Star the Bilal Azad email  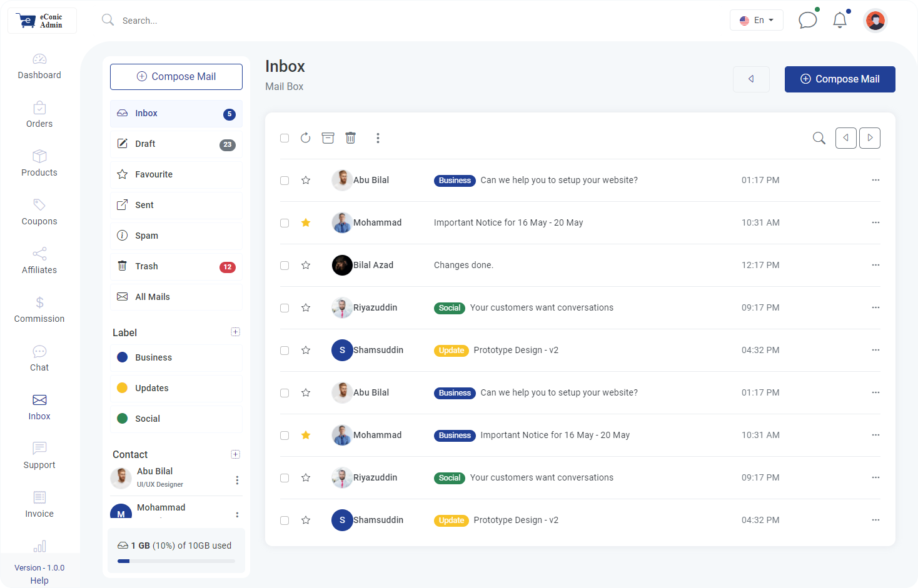[306, 265]
